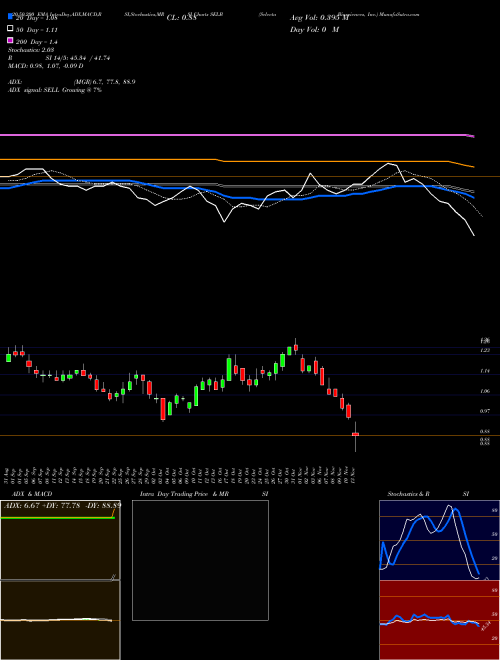Screen dimensions: 500x660
Task: Click the 'Avg Vol: 0.395 M' label
Action: coord(319,18)
